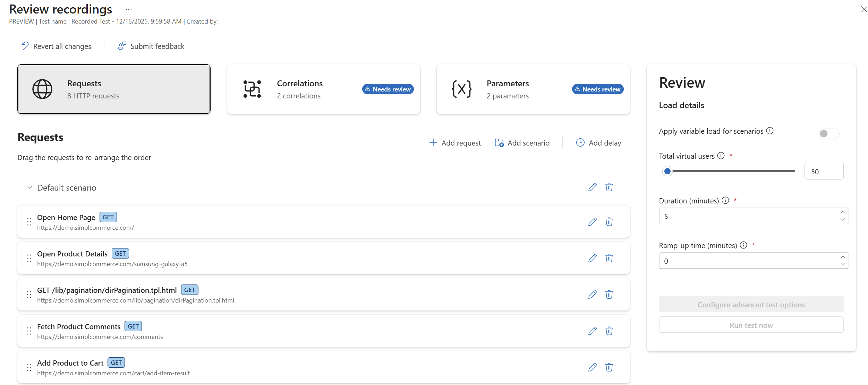Delete the Open Product Details request
Viewport: 868px width, 385px height.
point(609,258)
